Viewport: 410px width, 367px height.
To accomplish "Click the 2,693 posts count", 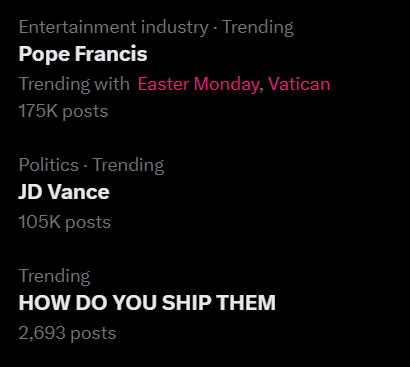I will (67, 333).
